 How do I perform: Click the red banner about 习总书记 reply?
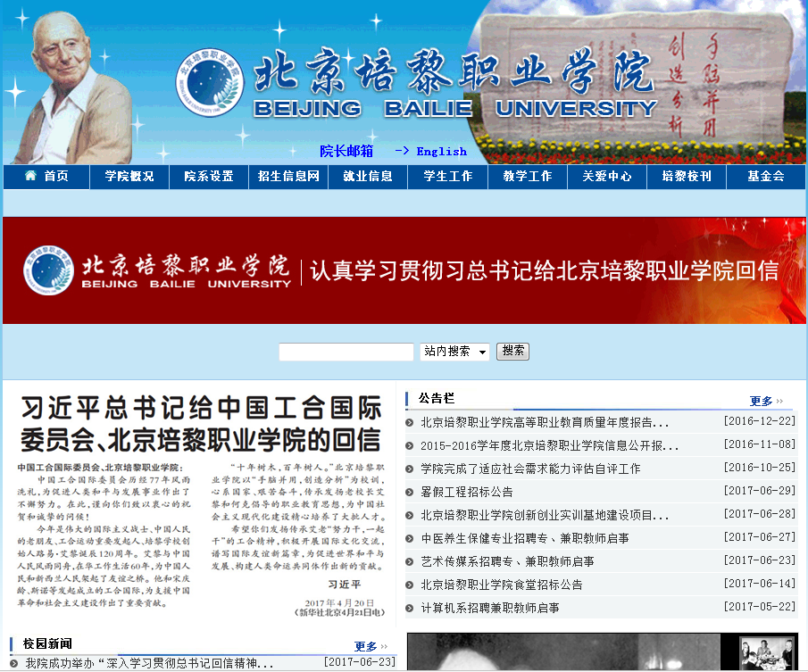(x=404, y=270)
